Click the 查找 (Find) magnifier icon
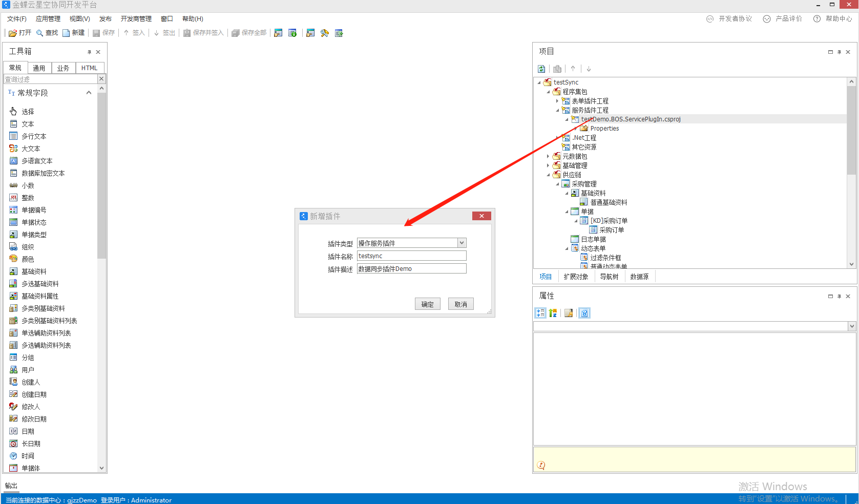 pyautogui.click(x=39, y=33)
